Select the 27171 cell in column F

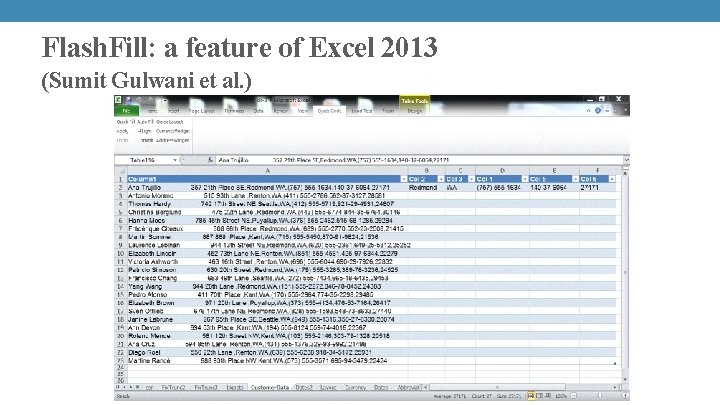pyautogui.click(x=597, y=187)
